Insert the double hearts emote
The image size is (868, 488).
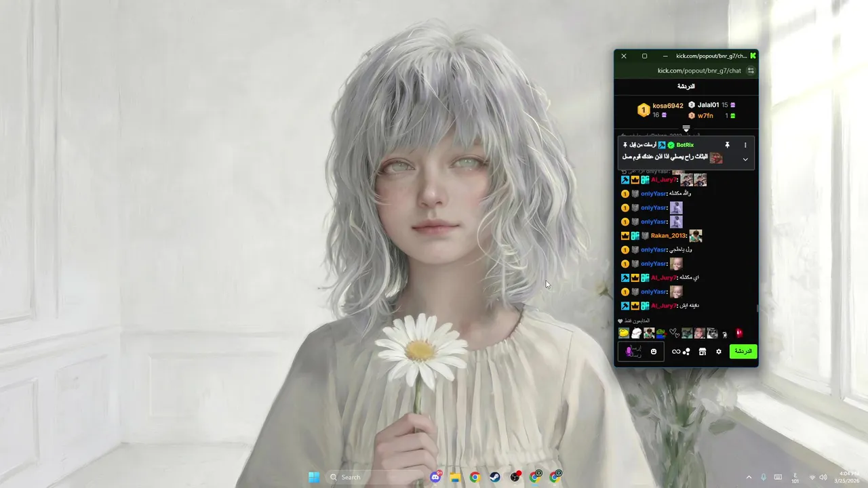coord(674,333)
